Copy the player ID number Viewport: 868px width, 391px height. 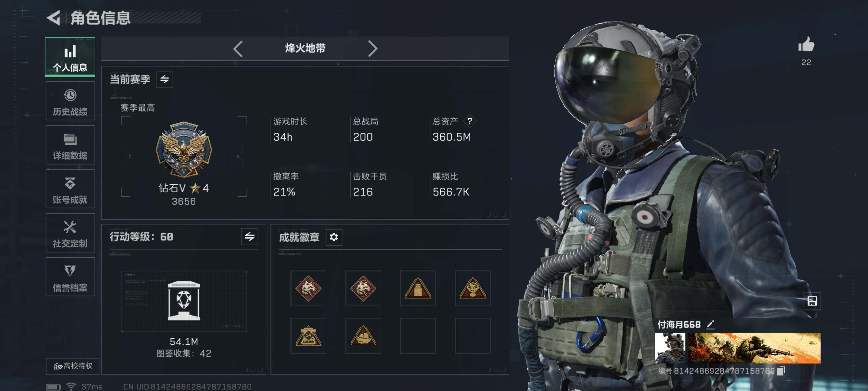(x=781, y=371)
